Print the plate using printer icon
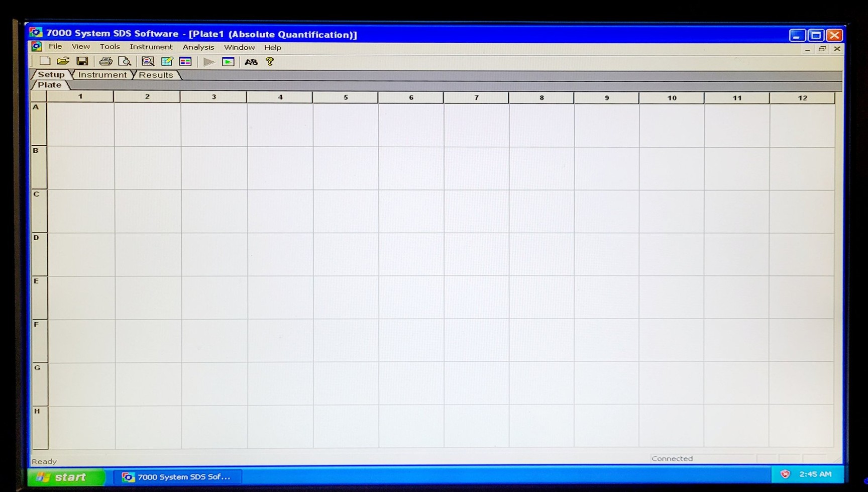The image size is (868, 492). coord(105,61)
